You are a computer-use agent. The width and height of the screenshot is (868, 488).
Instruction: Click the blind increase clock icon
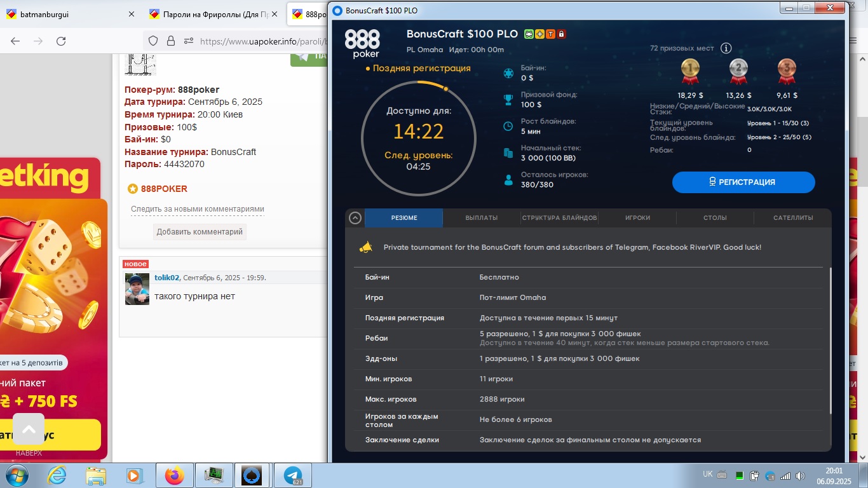click(x=508, y=126)
